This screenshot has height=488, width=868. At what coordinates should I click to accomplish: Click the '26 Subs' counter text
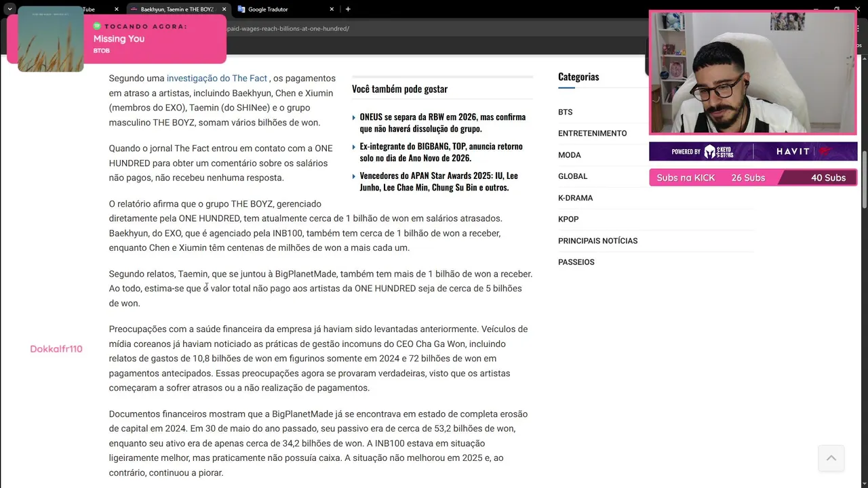click(x=748, y=178)
